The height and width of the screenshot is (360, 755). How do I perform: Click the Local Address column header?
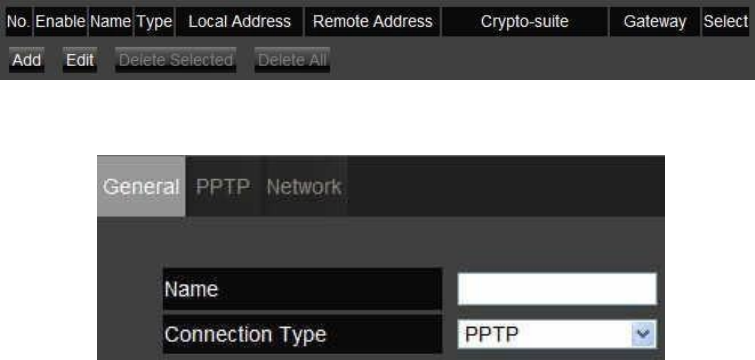239,22
